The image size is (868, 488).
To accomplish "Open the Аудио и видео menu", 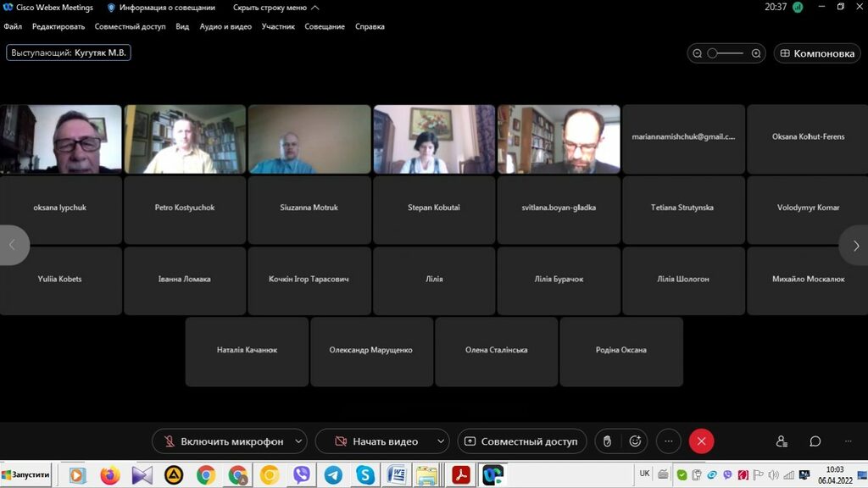I will [x=225, y=26].
